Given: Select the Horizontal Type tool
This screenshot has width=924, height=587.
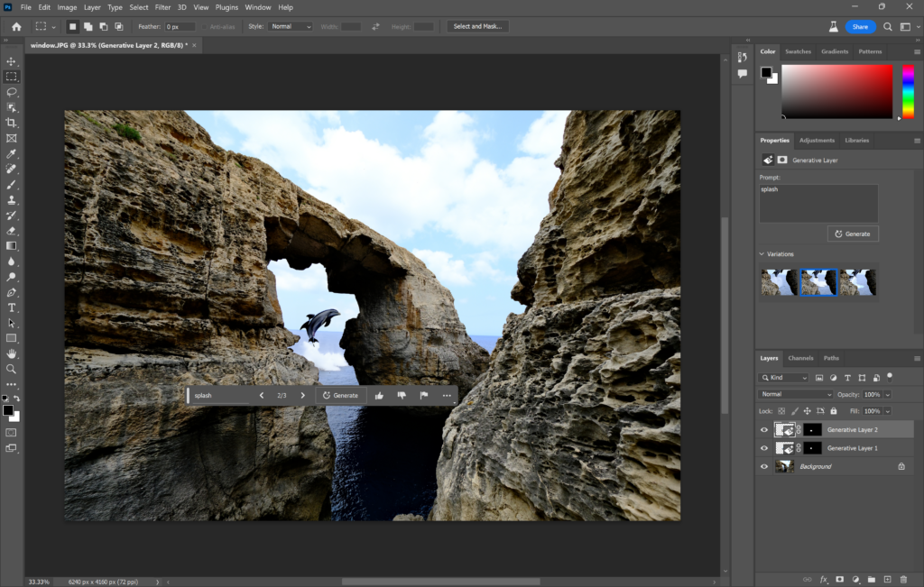Looking at the screenshot, I should [x=12, y=307].
